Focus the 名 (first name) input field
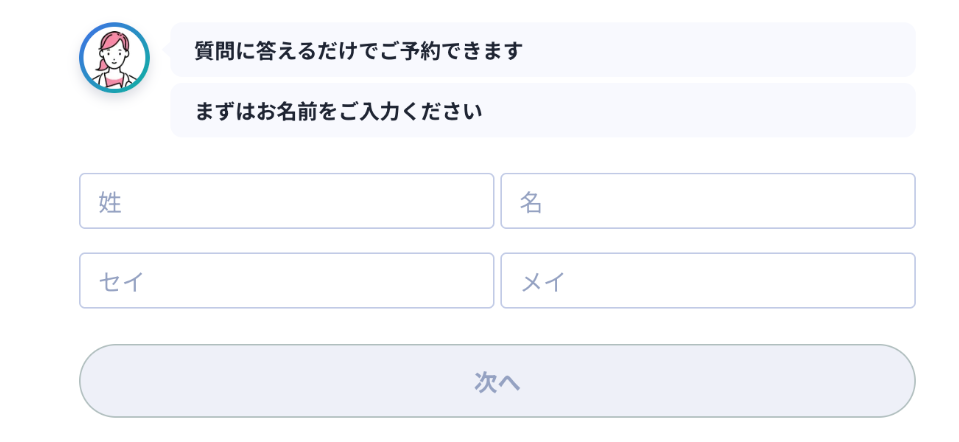 (x=707, y=201)
